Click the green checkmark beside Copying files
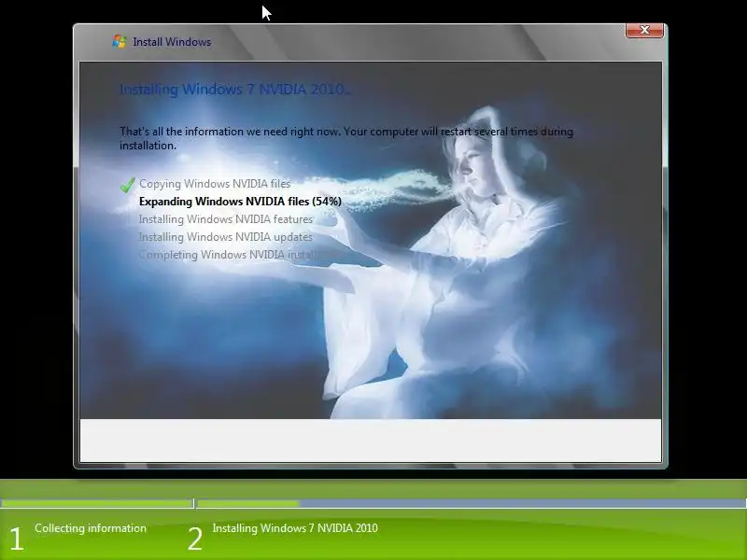This screenshot has width=747, height=560. tap(128, 184)
